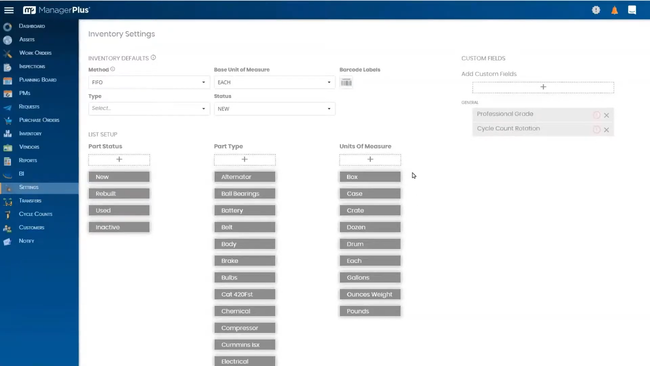Select the Ball Bearings part type

click(x=245, y=194)
